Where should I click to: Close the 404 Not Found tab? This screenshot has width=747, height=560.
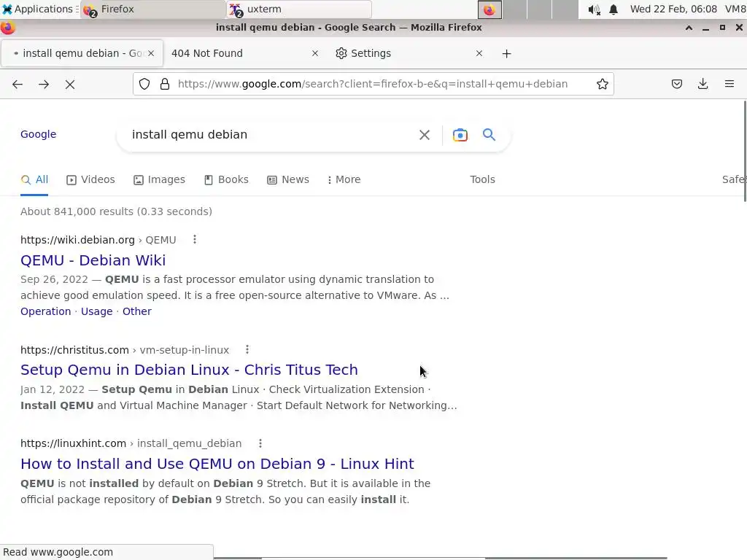click(315, 53)
